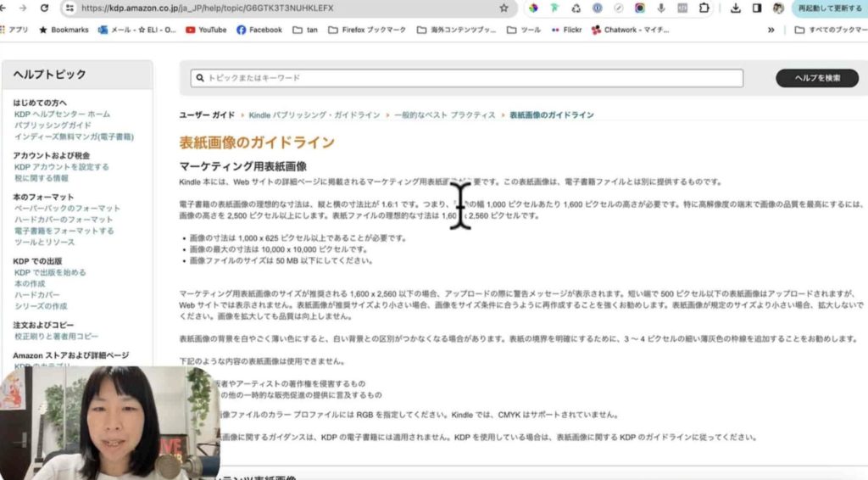Reload the current page

tap(44, 8)
